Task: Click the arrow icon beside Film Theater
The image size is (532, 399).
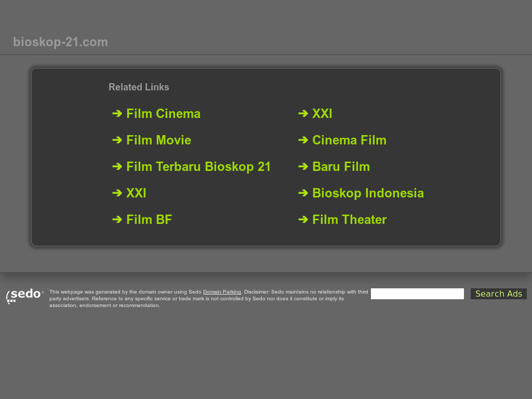Action: (x=303, y=220)
